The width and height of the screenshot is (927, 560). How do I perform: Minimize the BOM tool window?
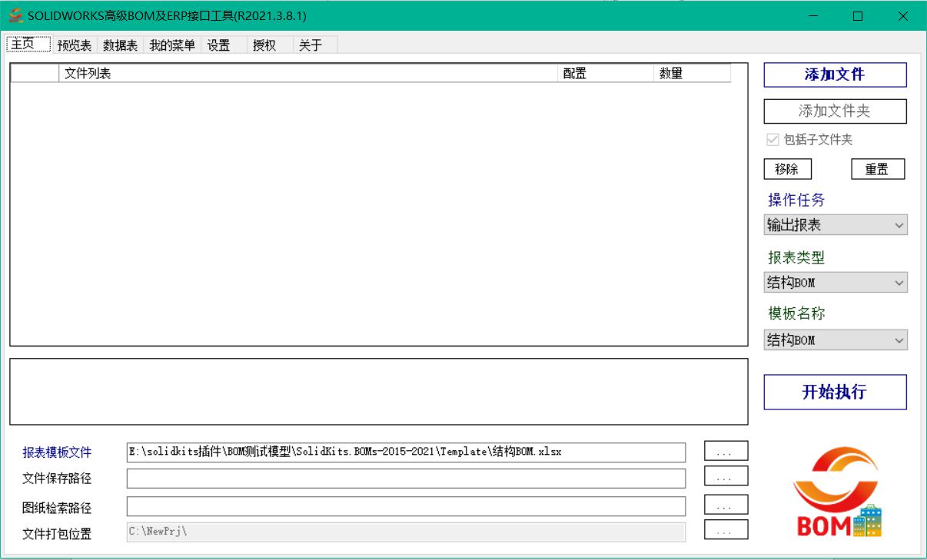(814, 15)
